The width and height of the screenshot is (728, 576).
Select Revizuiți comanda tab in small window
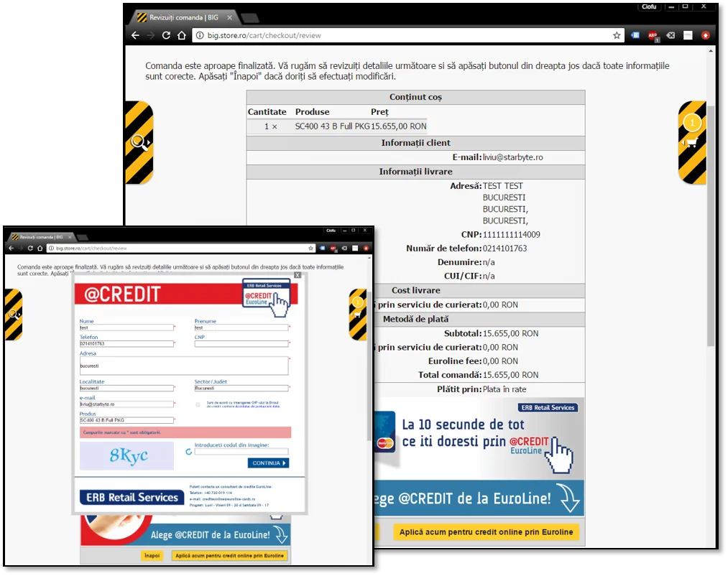click(x=41, y=237)
